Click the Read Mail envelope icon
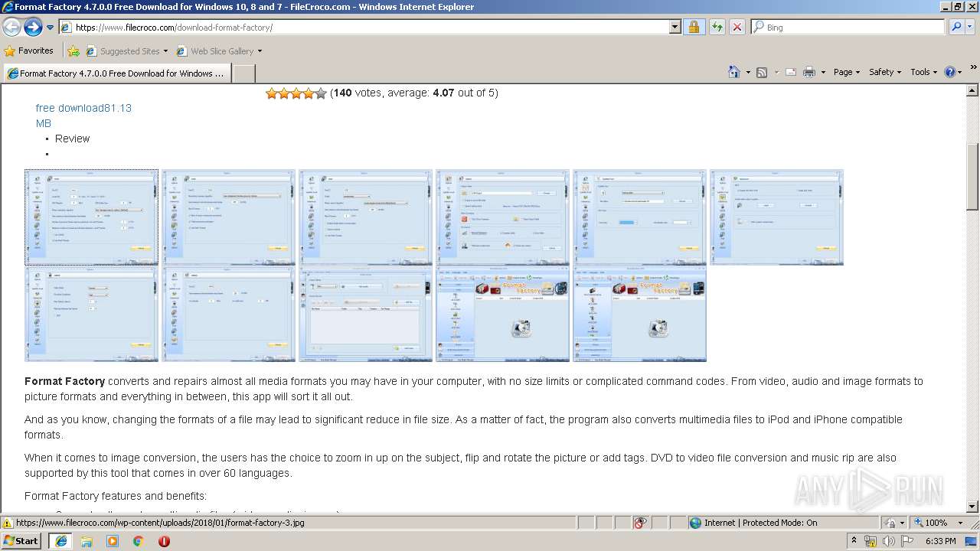Viewport: 980px width, 551px height. pos(790,72)
